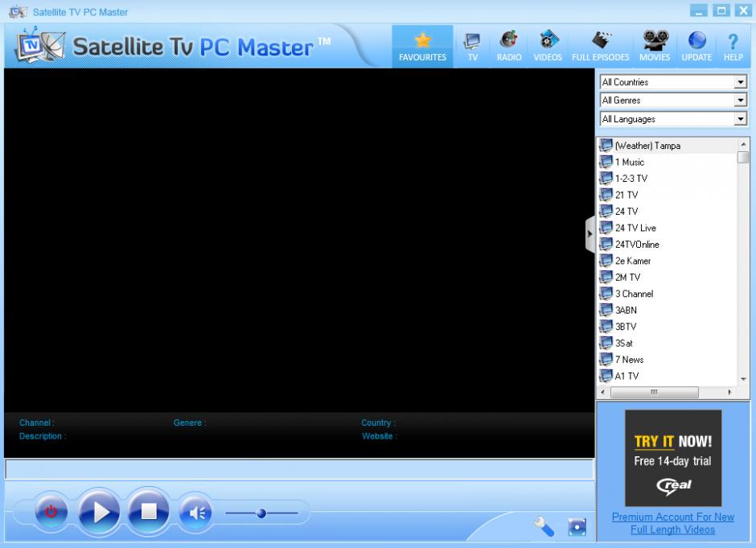Click the volume slider handle
The height and width of the screenshot is (548, 756).
click(261, 513)
